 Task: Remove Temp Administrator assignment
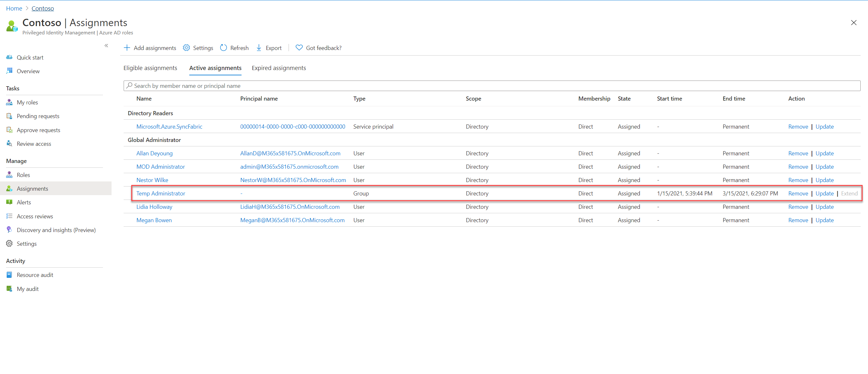[798, 193]
